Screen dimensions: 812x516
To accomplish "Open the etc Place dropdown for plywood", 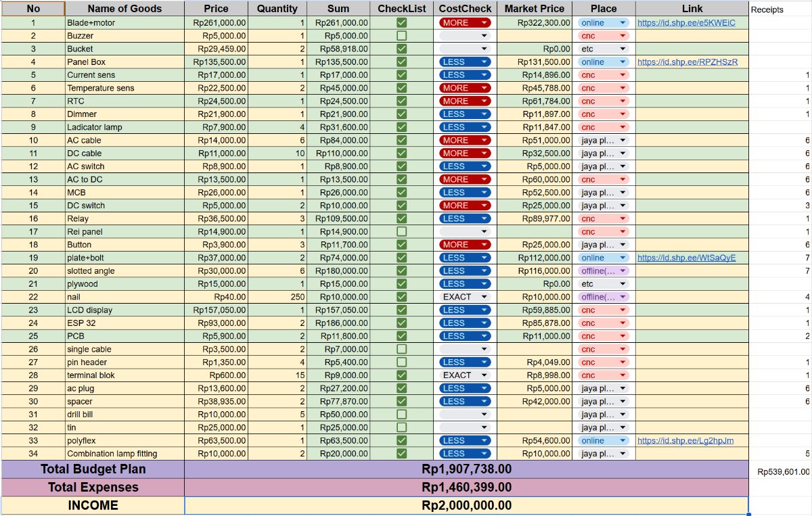I will click(x=623, y=284).
